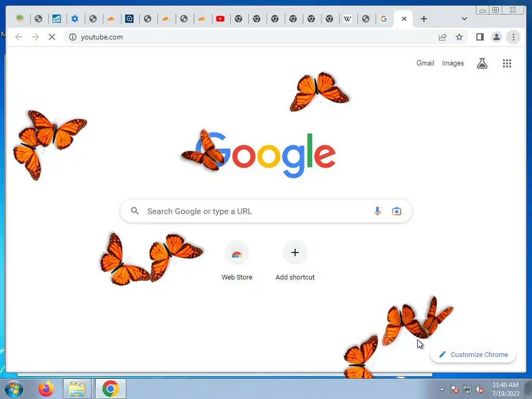Switch to the Wikipedia tab
This screenshot has height=399, width=532.
348,19
